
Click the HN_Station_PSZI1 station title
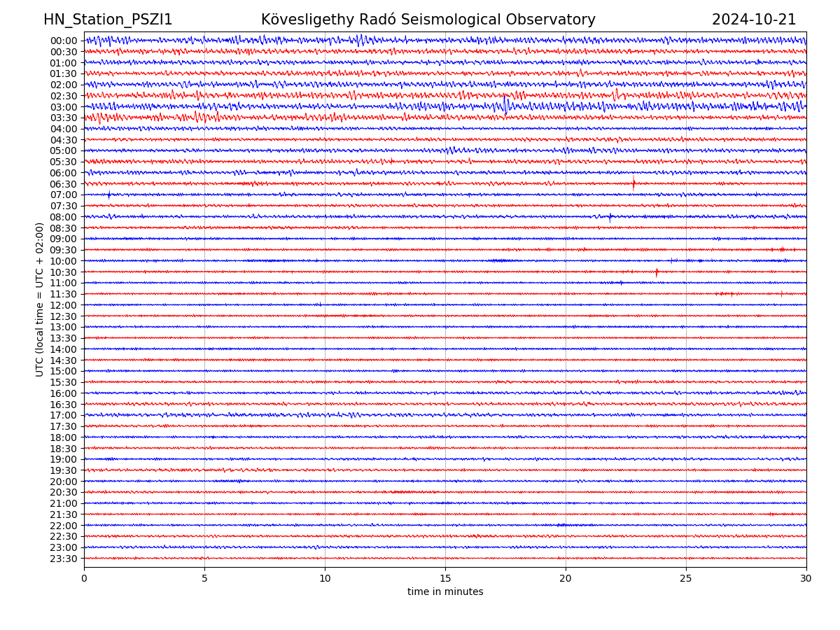(108, 20)
